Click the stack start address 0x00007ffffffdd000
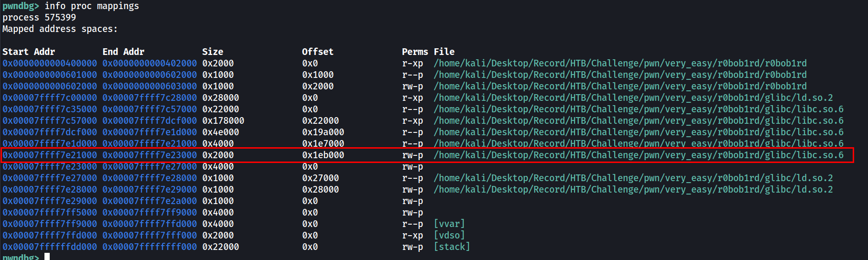The height and width of the screenshot is (260, 868). click(50, 247)
